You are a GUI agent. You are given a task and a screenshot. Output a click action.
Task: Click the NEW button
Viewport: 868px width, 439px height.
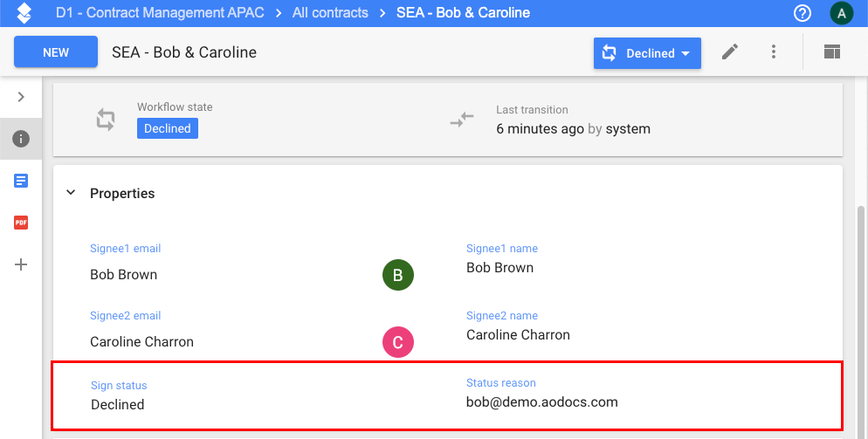(56, 52)
